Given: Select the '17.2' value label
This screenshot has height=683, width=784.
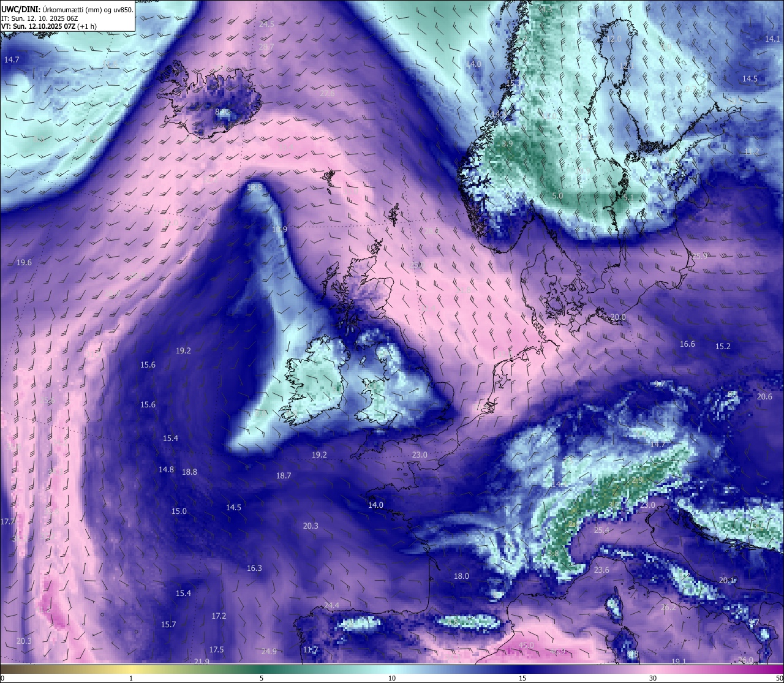Looking at the screenshot, I should pyautogui.click(x=219, y=616).
